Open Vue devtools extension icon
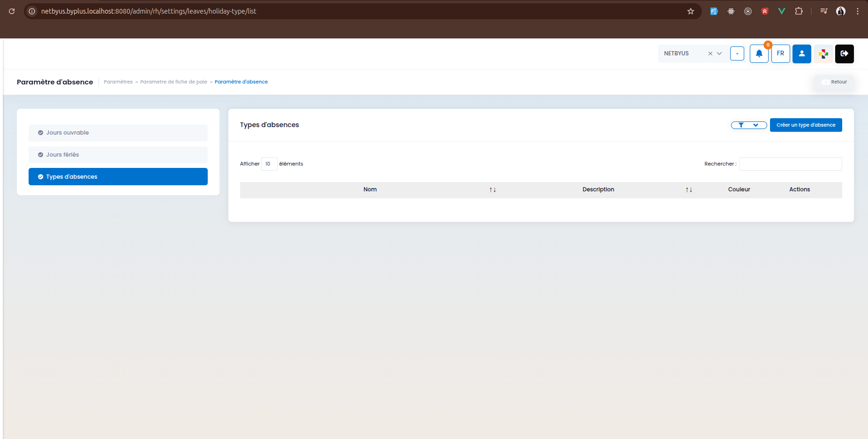 (781, 11)
